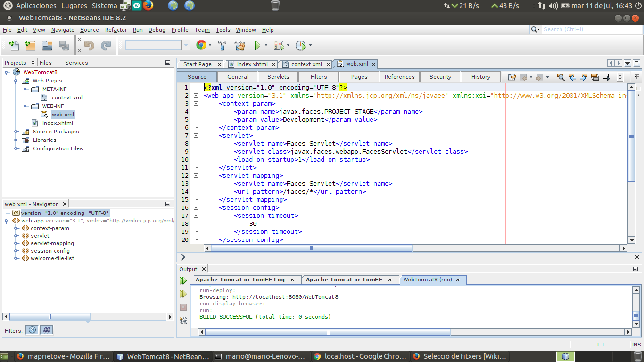Toggle the rectangular selection editor button

[606, 77]
